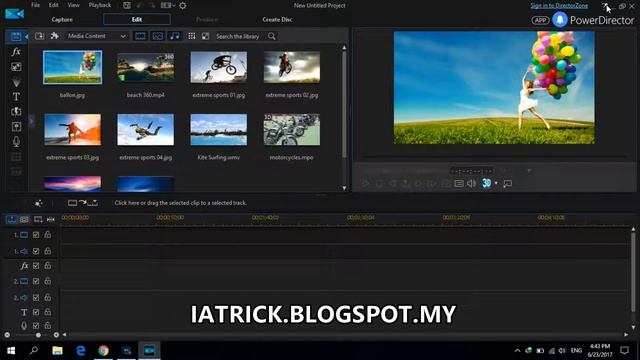Click the APP button
This screenshot has height=360, width=640.
(x=540, y=20)
